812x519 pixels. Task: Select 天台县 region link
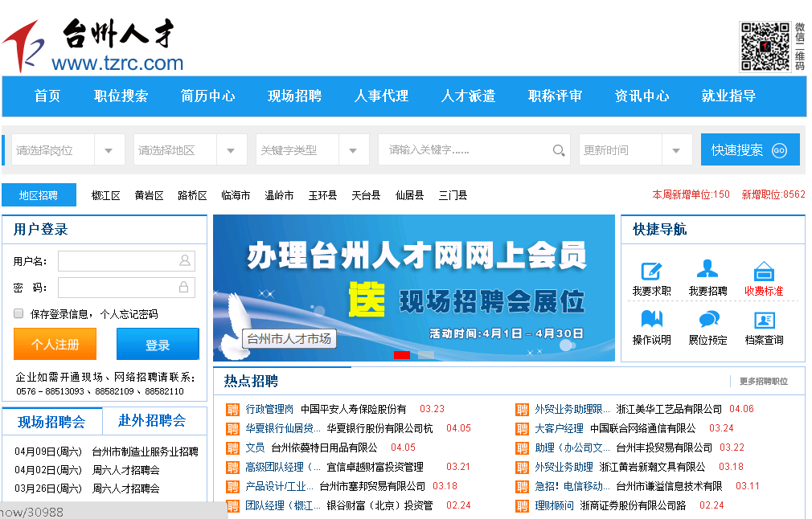(x=366, y=195)
